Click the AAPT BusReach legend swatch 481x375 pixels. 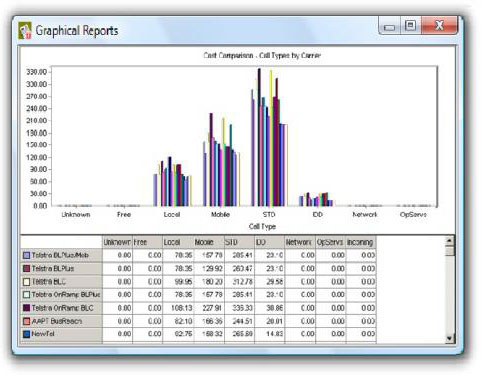[x=26, y=321]
